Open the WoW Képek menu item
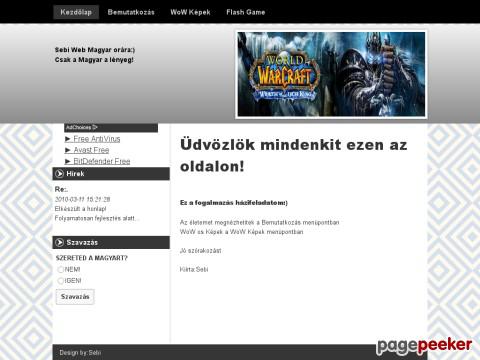 coord(190,12)
